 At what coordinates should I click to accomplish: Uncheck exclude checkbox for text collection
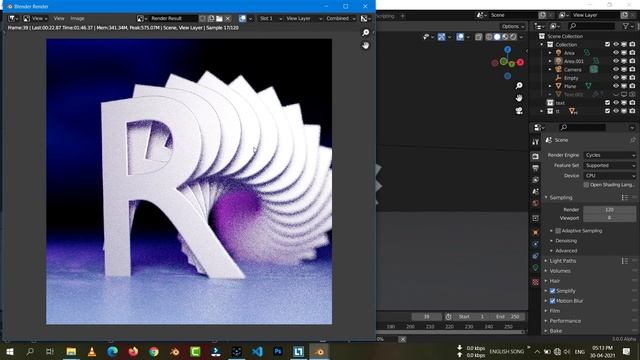click(607, 103)
